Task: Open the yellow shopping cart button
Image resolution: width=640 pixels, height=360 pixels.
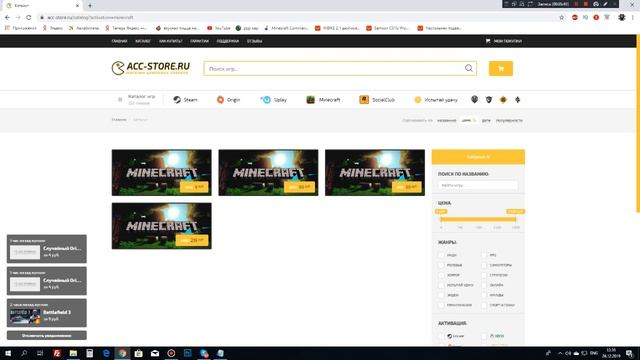Action: click(501, 69)
